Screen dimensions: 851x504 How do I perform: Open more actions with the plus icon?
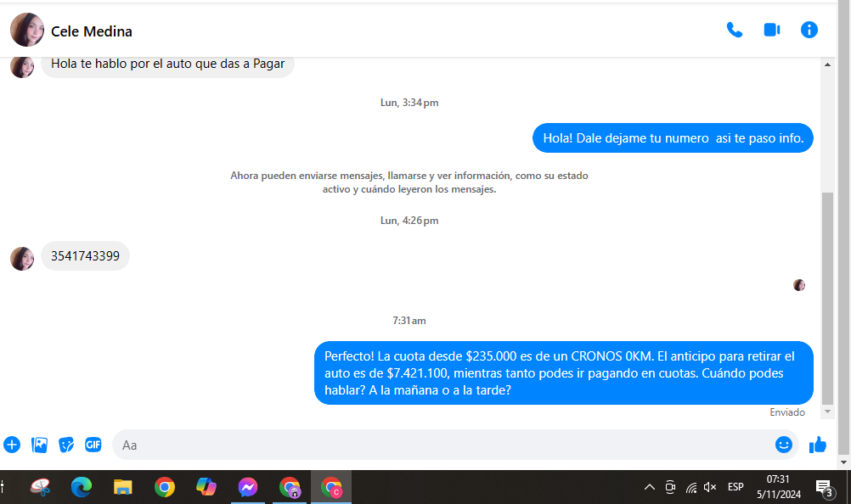(12, 445)
